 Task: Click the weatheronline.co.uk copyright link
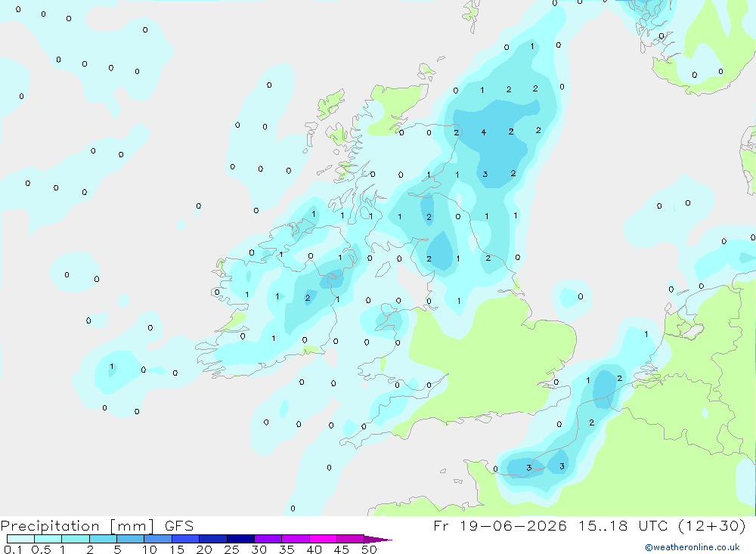692,547
